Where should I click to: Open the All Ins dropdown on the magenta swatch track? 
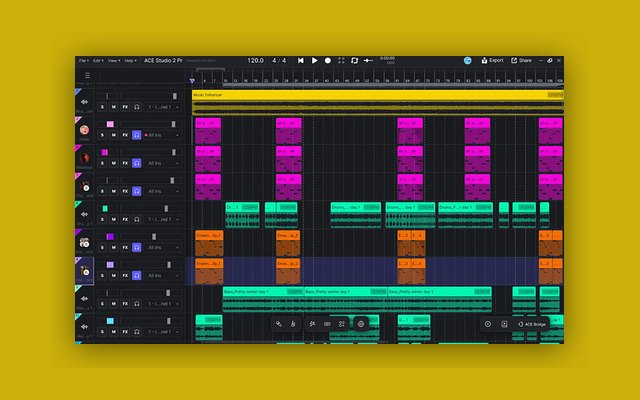click(x=162, y=163)
